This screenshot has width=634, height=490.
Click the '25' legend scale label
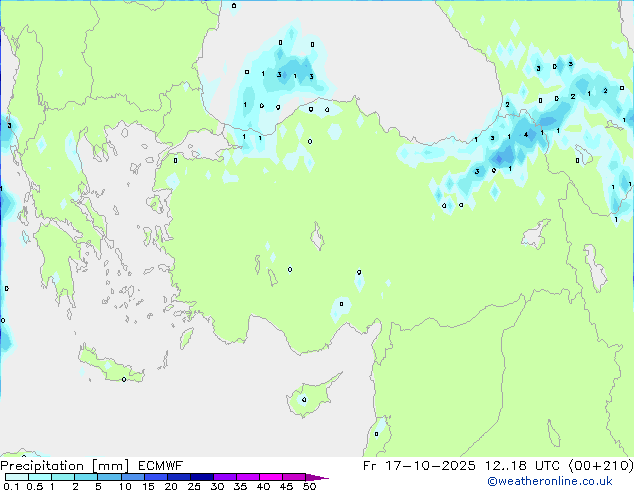point(194,486)
